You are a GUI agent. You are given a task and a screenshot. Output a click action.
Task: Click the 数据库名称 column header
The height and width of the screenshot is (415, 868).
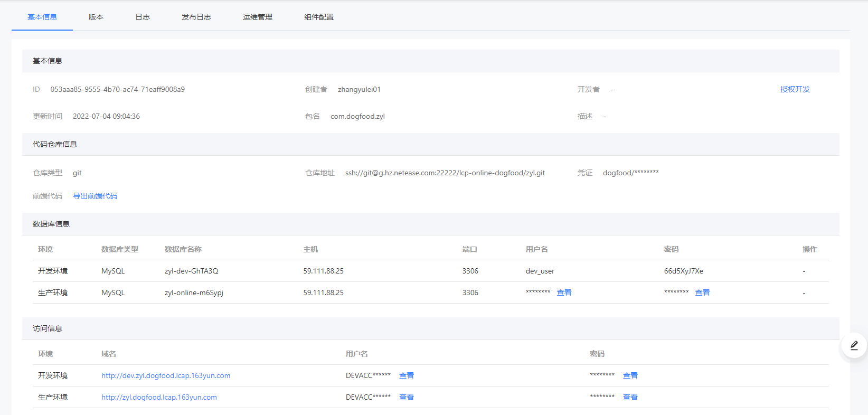(x=183, y=249)
